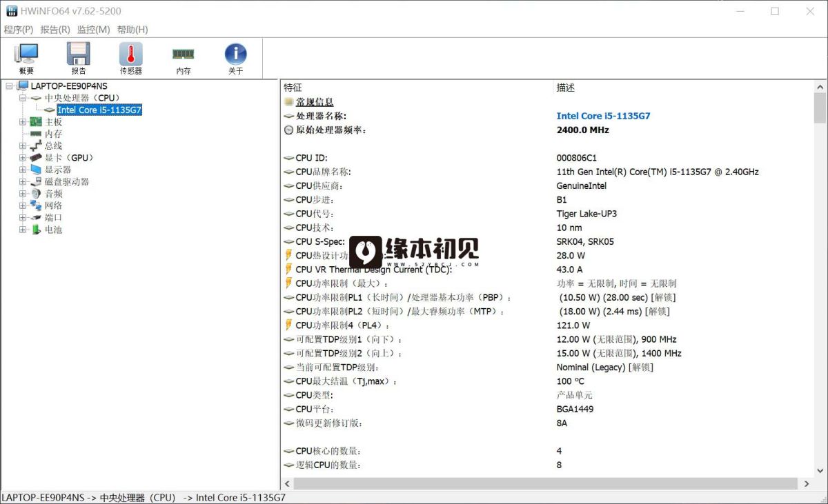
Task: Open the 帮助(H) menu
Action: [x=132, y=30]
